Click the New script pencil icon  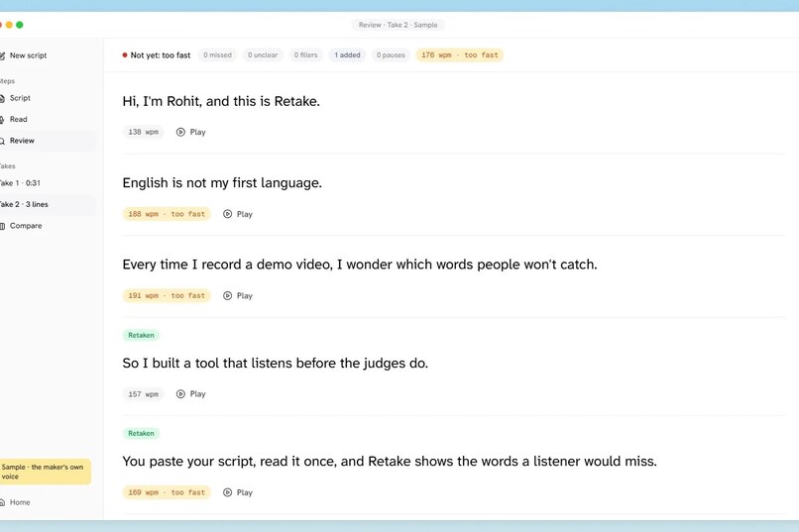(2, 55)
